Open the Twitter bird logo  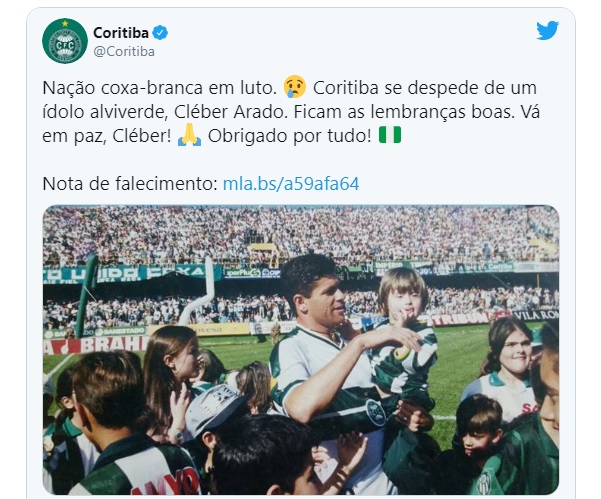[x=547, y=30]
